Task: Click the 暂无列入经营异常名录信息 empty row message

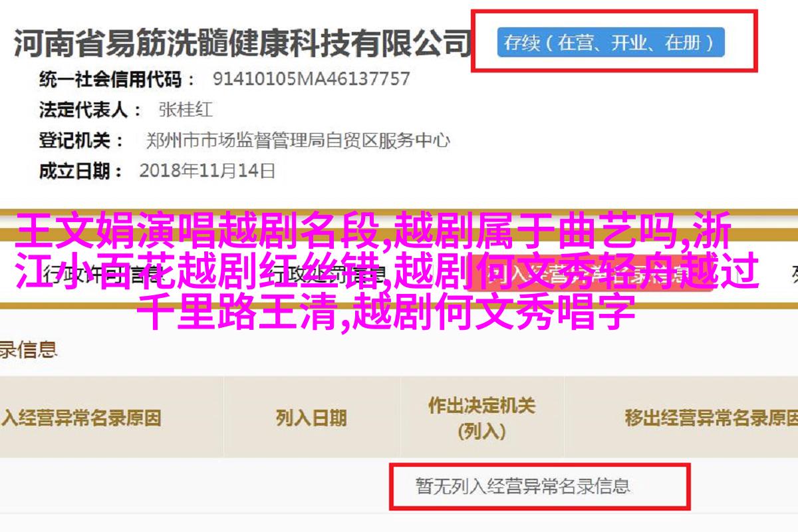Action: click(523, 486)
